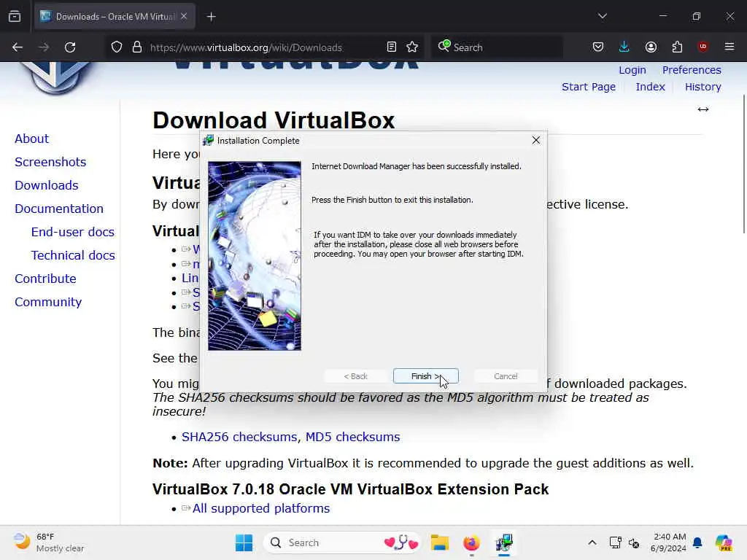Select the Downloads – Oracle VM VirtualBox tab
The width and height of the screenshot is (747, 560).
pyautogui.click(x=115, y=16)
